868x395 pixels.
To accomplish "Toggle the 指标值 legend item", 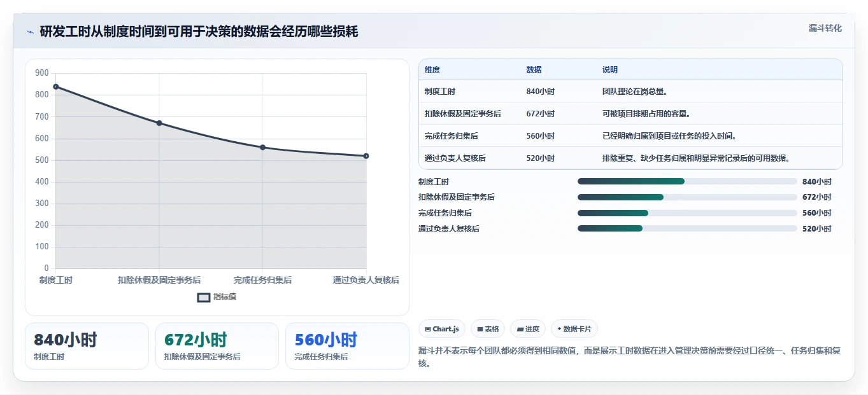I will (x=217, y=297).
